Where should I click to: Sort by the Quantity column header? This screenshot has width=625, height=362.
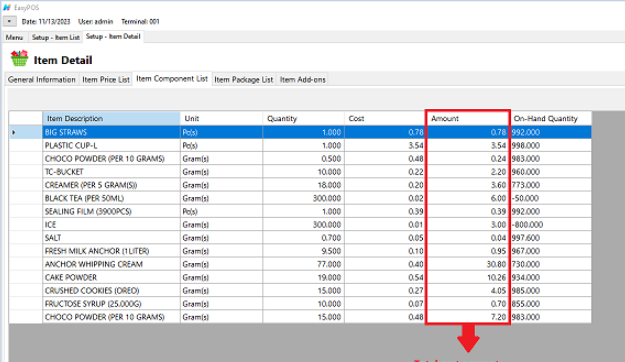[303, 118]
